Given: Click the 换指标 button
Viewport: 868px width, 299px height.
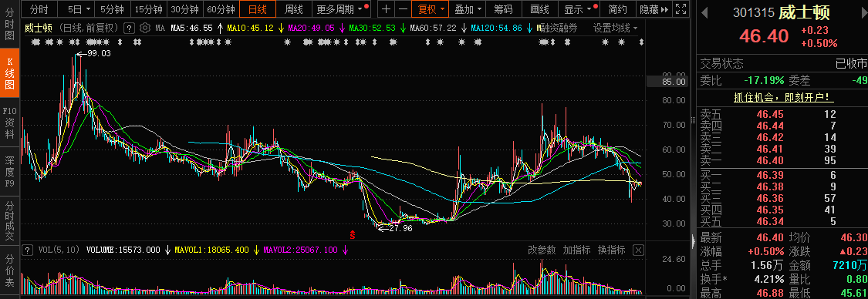Looking at the screenshot, I should (x=611, y=250).
